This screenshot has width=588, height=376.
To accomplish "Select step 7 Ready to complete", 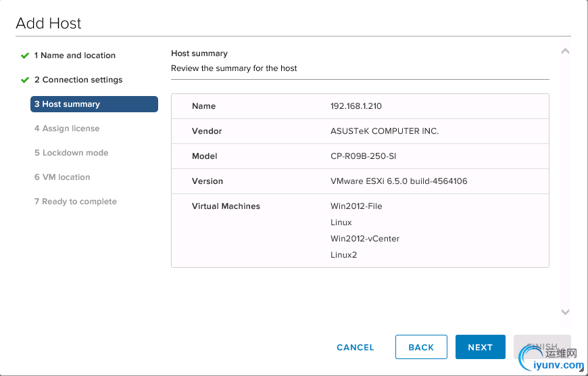I will pos(76,202).
